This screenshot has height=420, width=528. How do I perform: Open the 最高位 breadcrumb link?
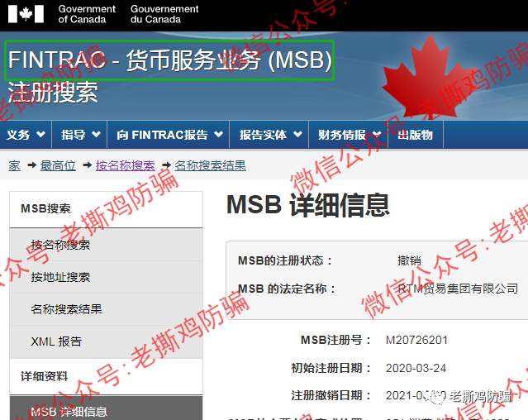58,165
